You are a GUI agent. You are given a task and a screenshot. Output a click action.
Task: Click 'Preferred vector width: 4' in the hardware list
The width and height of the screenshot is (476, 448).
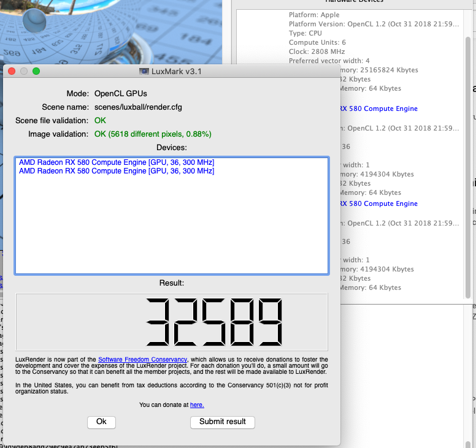point(329,61)
